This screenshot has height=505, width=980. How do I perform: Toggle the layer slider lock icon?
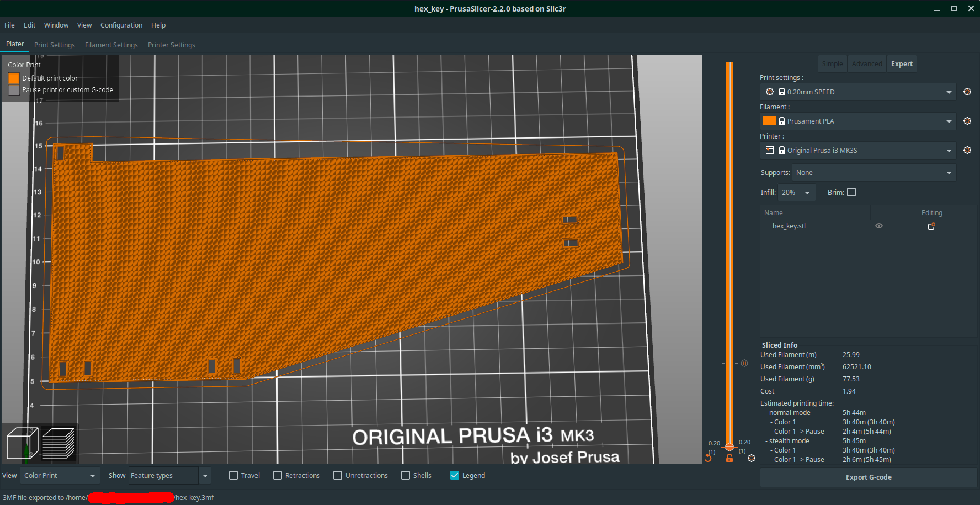(729, 458)
